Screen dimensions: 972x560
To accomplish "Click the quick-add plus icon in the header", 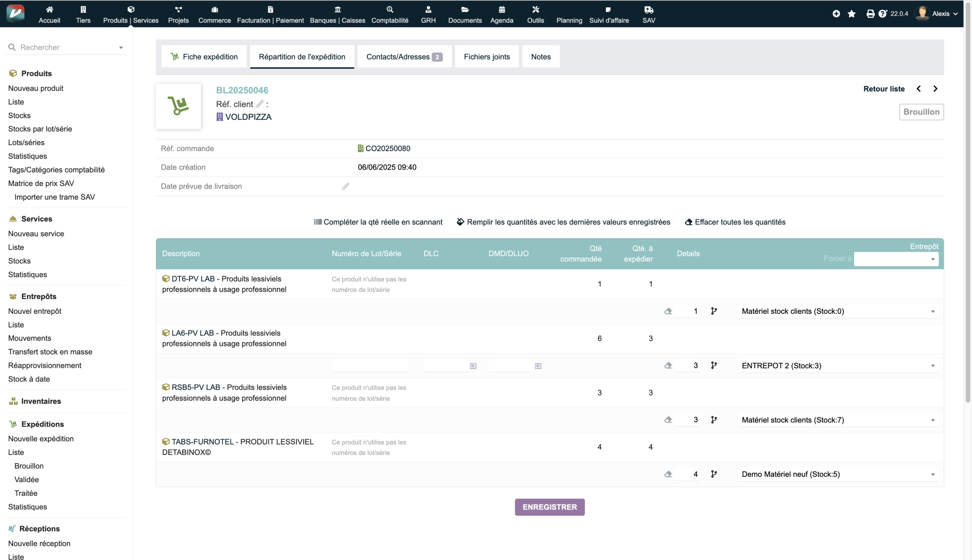I will tap(836, 14).
